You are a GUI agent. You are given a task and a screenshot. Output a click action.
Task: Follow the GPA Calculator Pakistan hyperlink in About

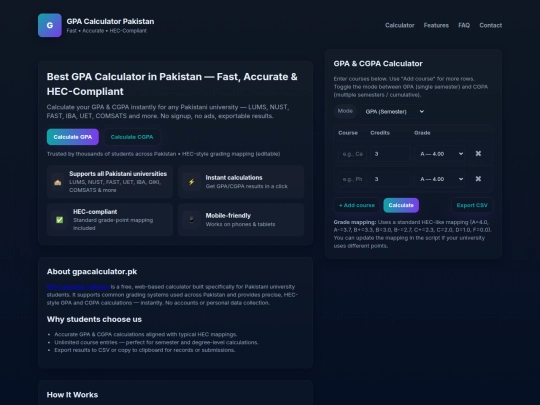point(78,287)
